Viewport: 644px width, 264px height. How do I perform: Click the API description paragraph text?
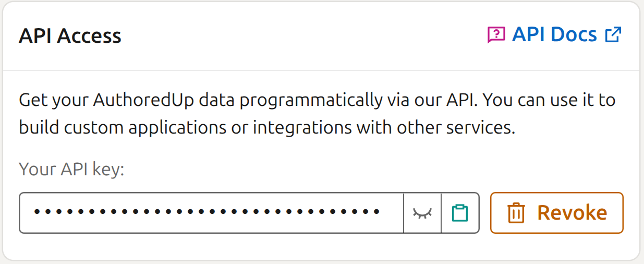click(317, 114)
